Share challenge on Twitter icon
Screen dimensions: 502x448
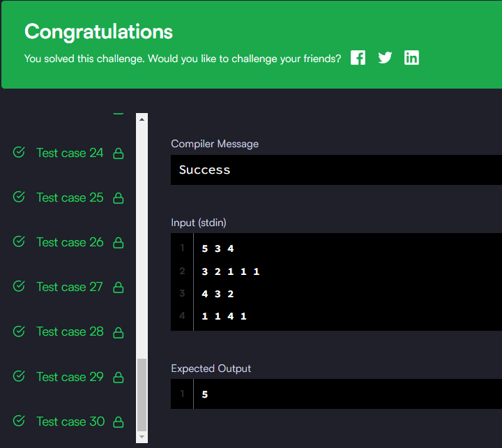pyautogui.click(x=385, y=58)
